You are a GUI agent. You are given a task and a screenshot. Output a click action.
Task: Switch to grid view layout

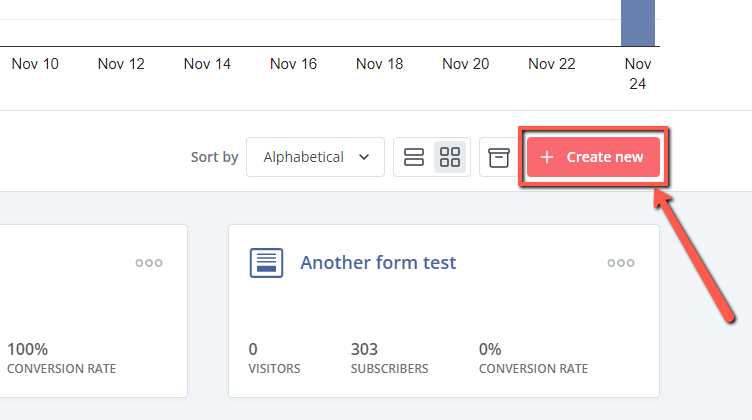(x=450, y=157)
